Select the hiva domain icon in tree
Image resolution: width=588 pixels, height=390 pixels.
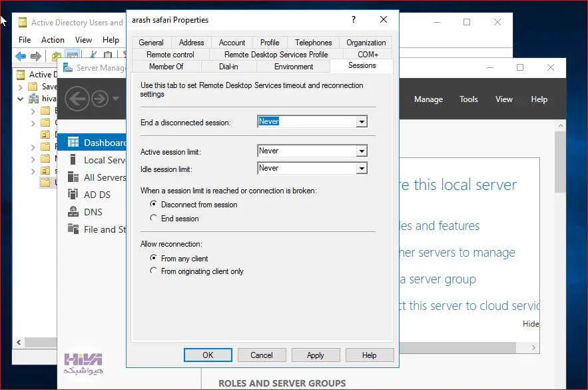(34, 99)
